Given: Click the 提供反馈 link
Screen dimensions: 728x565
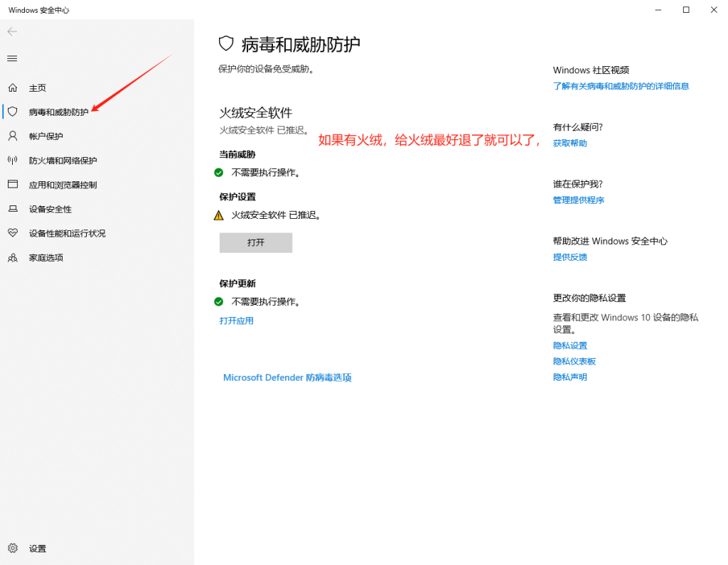Looking at the screenshot, I should pyautogui.click(x=569, y=257).
